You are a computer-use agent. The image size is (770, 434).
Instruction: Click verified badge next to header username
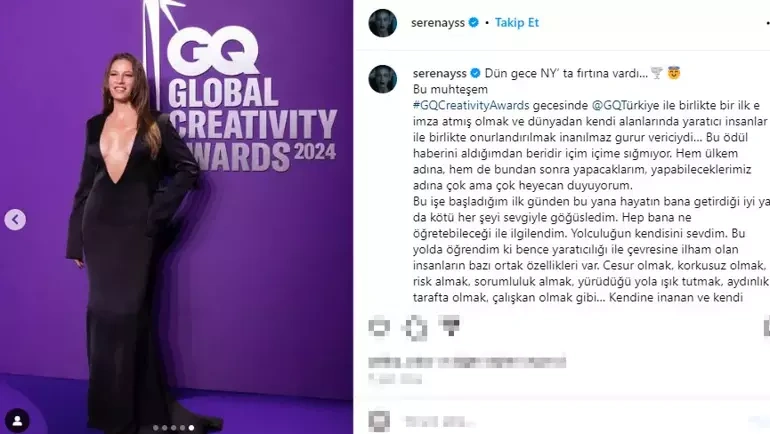(473, 23)
